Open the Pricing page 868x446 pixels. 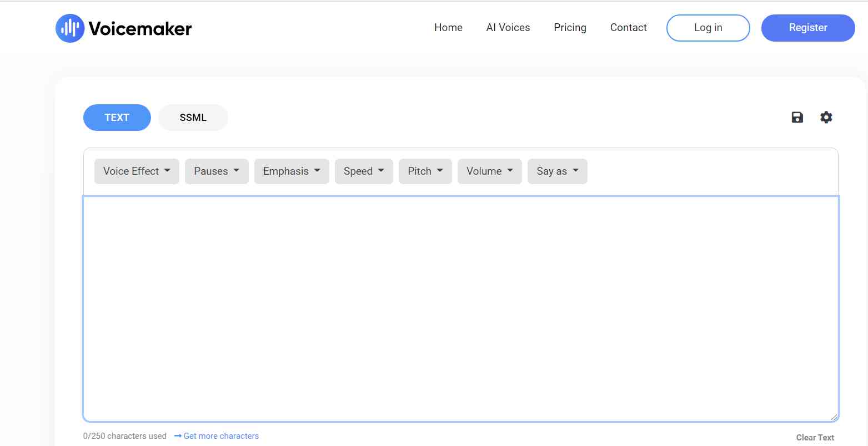(570, 28)
